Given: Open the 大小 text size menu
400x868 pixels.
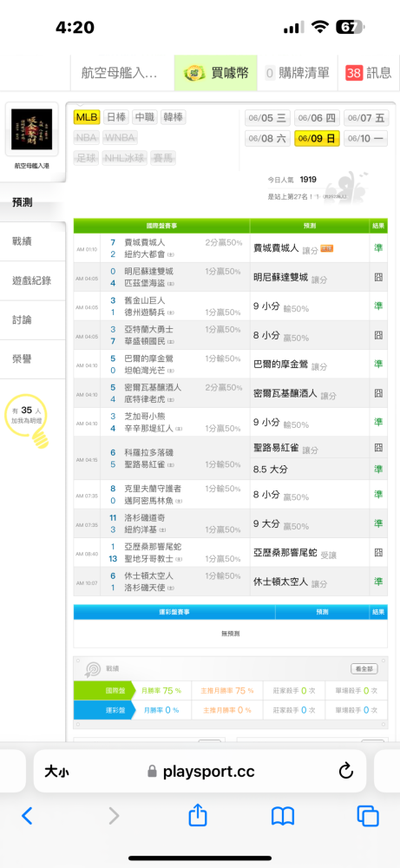Looking at the screenshot, I should coord(56,772).
